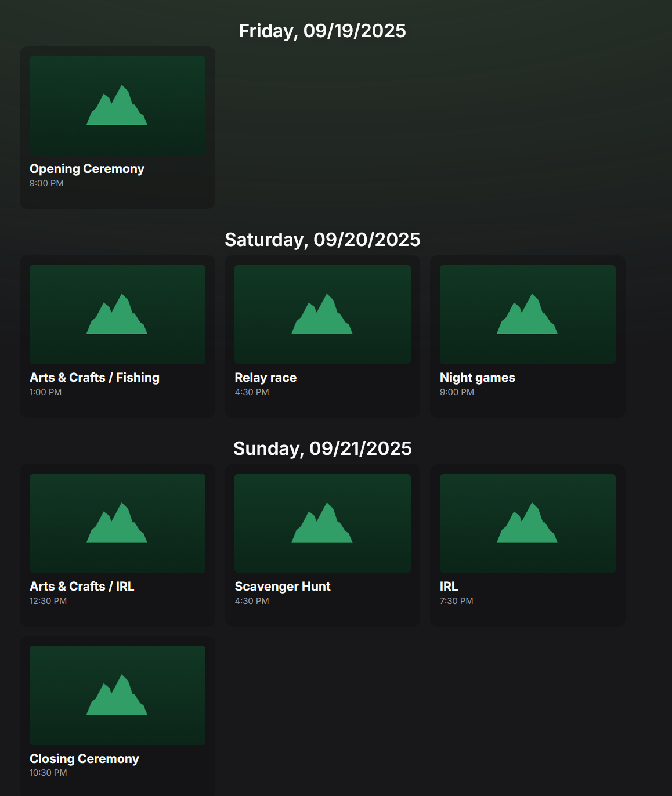Viewport: 672px width, 796px height.
Task: Click the Relay race title
Action: coord(266,378)
